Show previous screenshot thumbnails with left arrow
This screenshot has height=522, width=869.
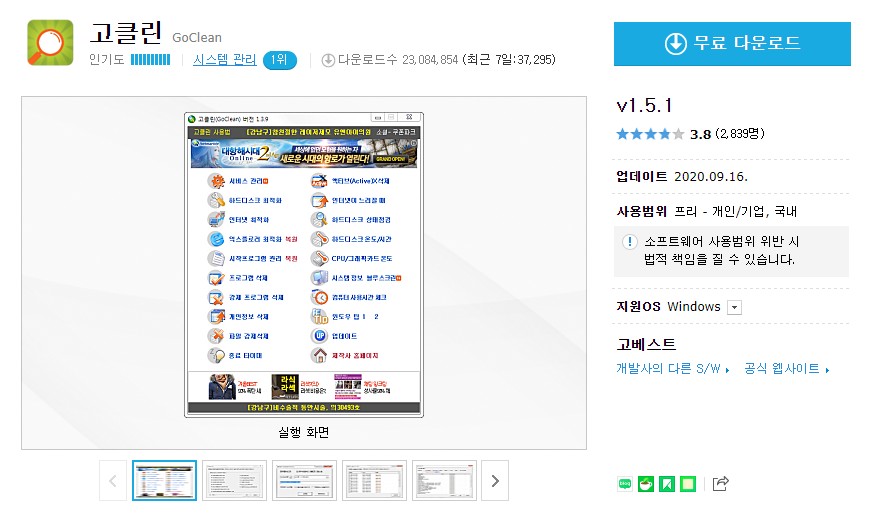pyautogui.click(x=113, y=480)
